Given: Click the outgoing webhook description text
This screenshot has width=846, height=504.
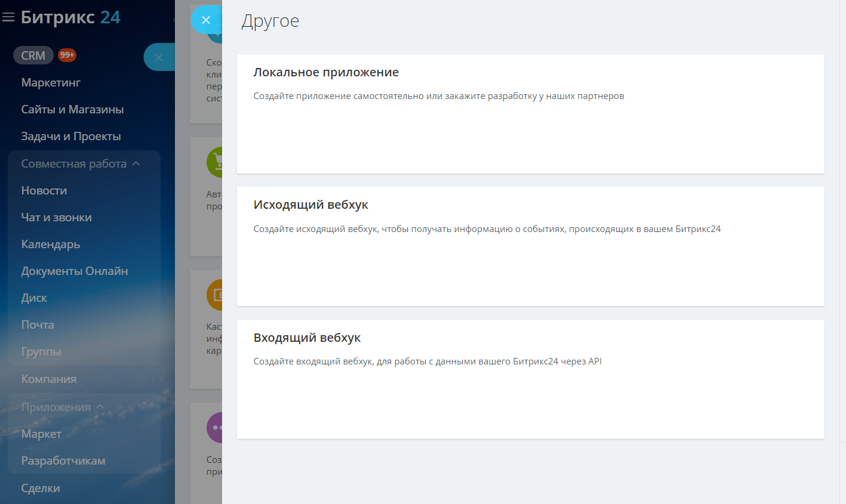Looking at the screenshot, I should pyautogui.click(x=487, y=229).
